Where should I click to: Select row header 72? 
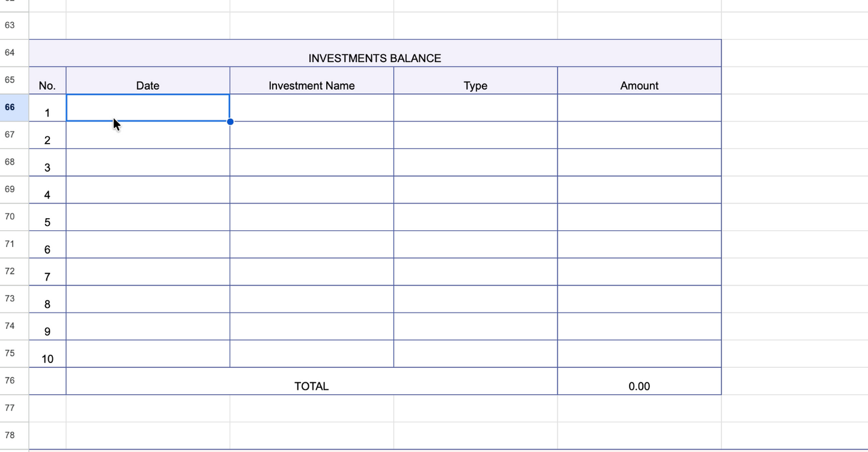coord(14,272)
